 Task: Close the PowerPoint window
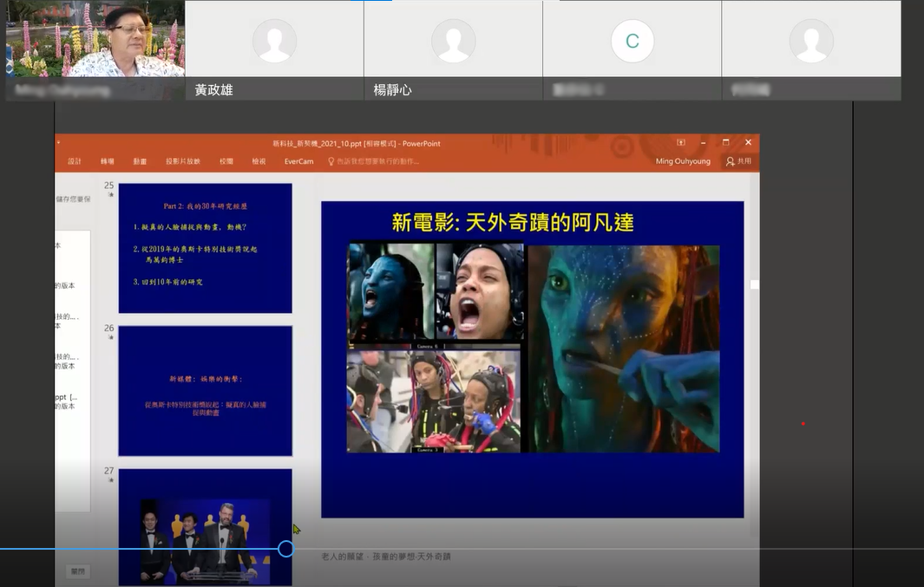[749, 142]
